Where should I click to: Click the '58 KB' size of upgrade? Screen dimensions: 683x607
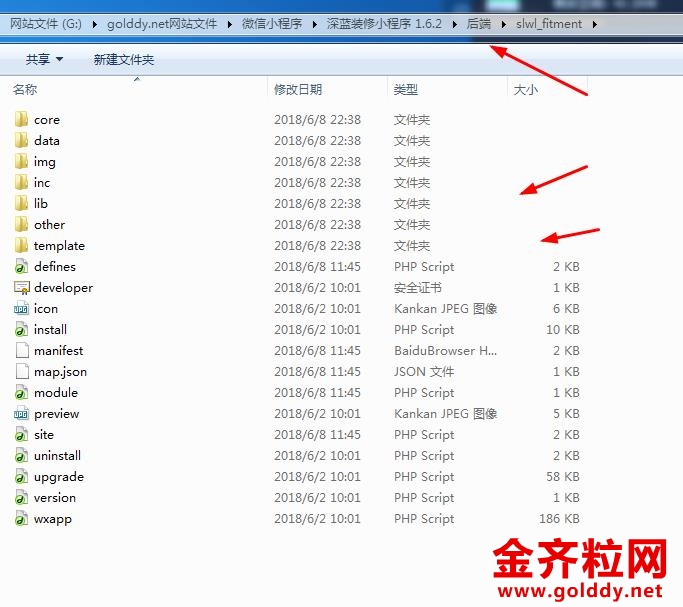563,477
